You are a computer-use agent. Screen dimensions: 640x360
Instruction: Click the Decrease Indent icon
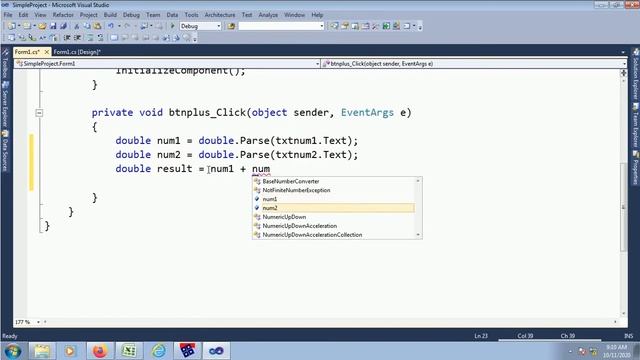click(x=67, y=38)
